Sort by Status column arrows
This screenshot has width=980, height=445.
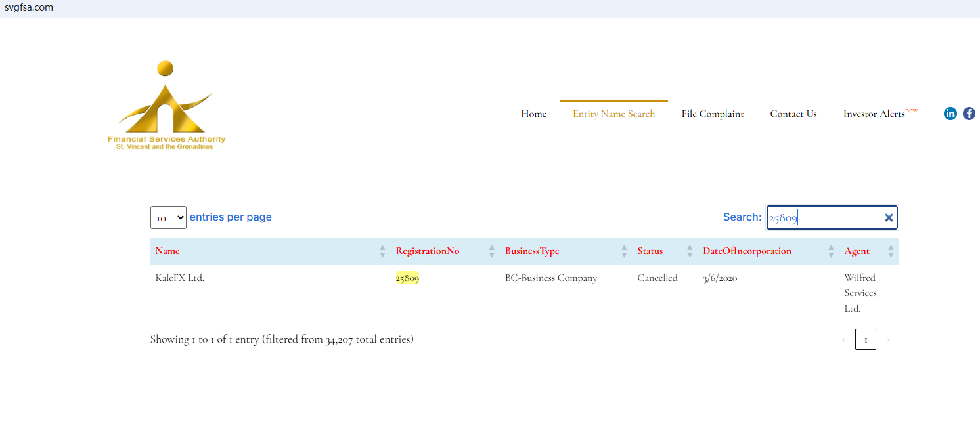click(690, 251)
